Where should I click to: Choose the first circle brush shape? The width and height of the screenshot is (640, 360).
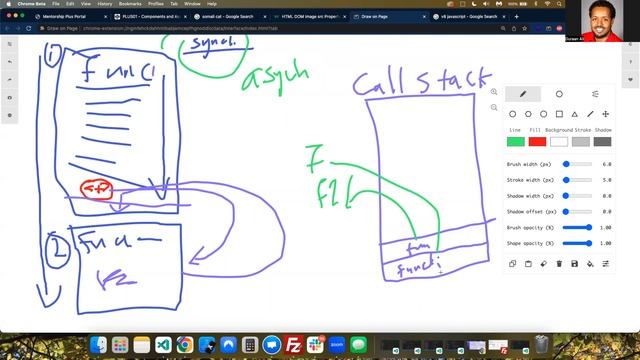[x=513, y=114]
